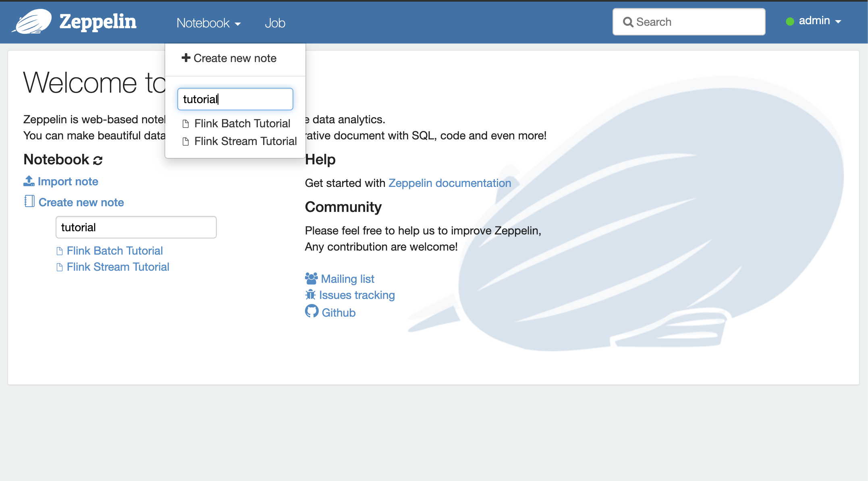Click the bug icon beside Issues tracking
Viewport: 868px width, 481px height.
[310, 294]
